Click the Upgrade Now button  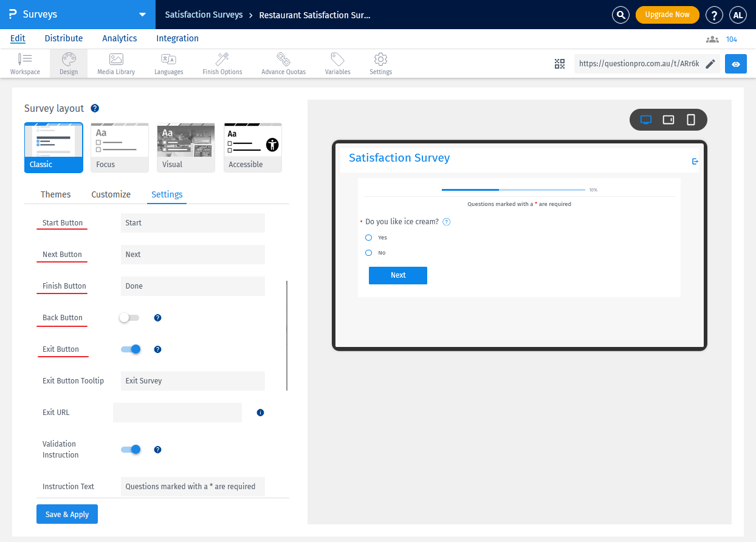click(667, 14)
